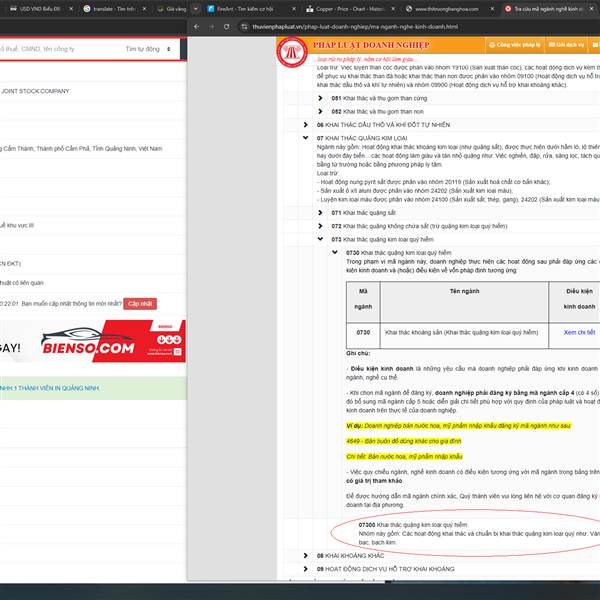Click the highlighted 4649 Bán buôn đồ dùng line
The height and width of the screenshot is (600, 600).
click(403, 441)
